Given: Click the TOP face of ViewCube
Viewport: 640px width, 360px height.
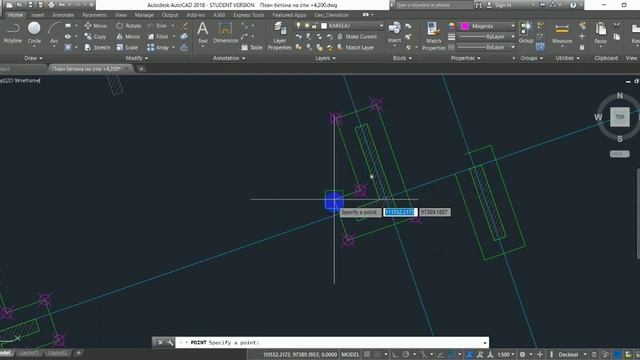Looking at the screenshot, I should pos(620,117).
